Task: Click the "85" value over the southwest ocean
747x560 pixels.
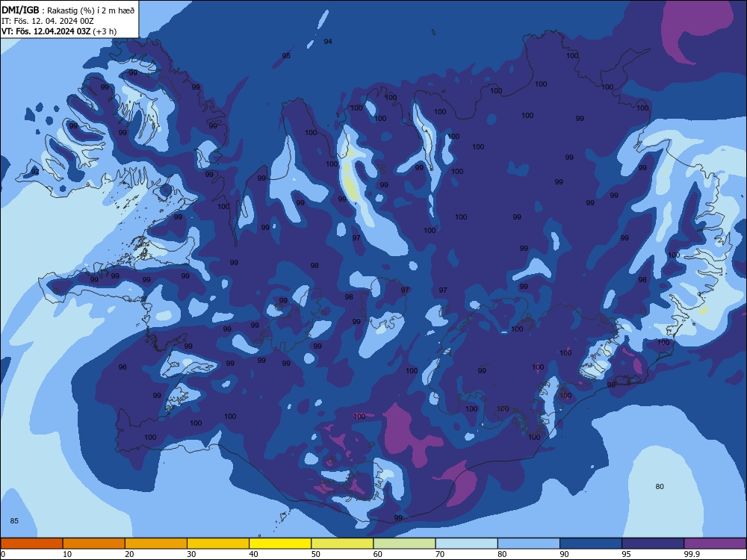Action: [14, 521]
